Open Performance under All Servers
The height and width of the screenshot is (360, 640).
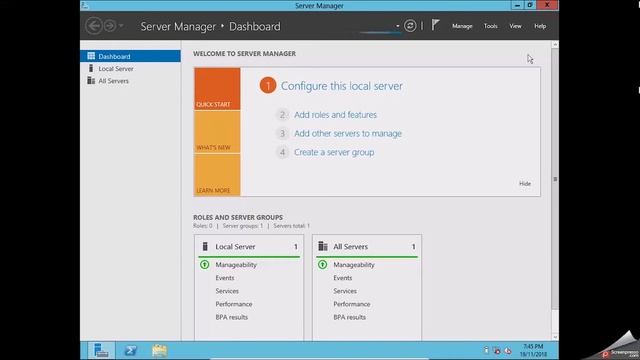352,304
